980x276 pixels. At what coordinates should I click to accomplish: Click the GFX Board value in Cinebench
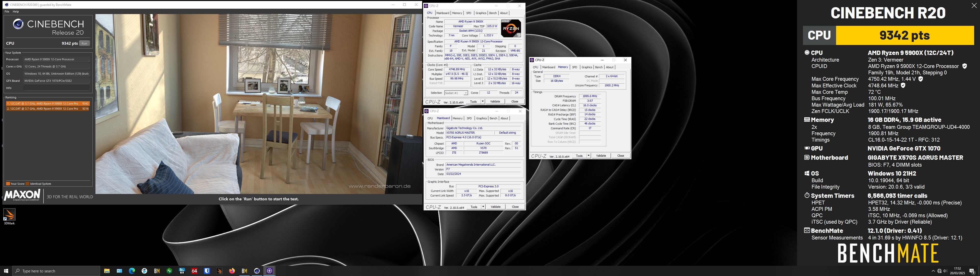point(56,81)
